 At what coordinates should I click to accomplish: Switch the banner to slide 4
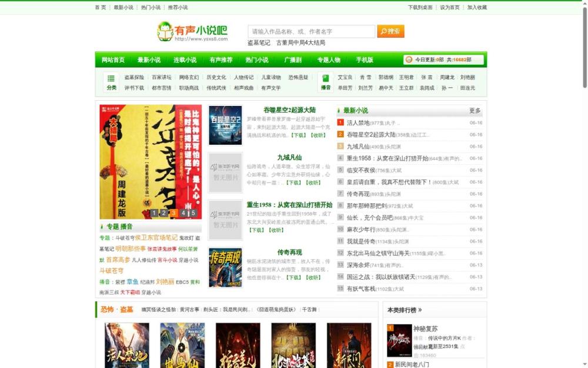[x=183, y=213]
